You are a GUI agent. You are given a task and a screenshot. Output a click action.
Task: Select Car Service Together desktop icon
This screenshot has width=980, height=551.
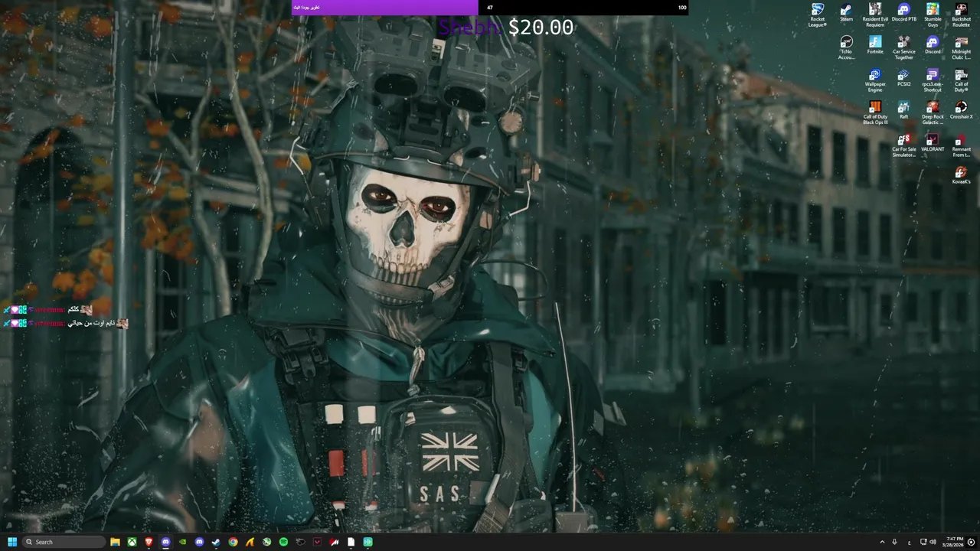(x=903, y=47)
